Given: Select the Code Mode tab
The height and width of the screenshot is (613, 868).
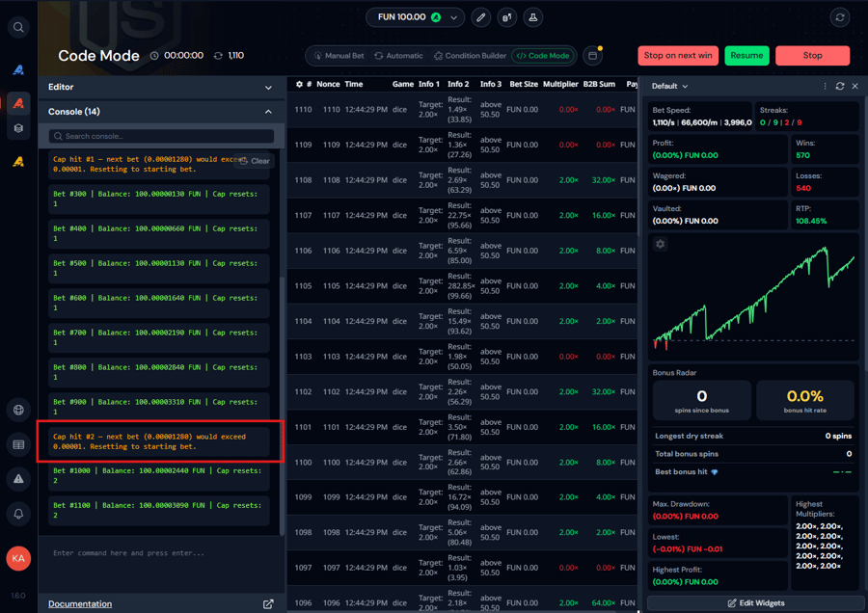Looking at the screenshot, I should pos(543,55).
